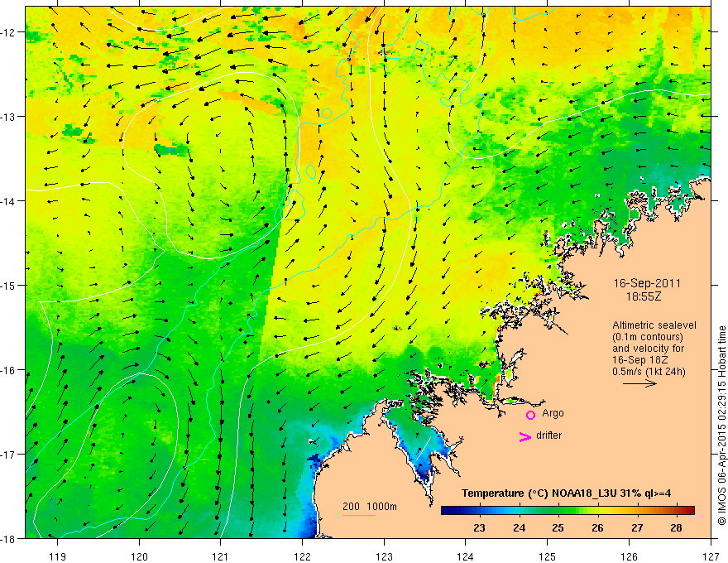
Task: Click the longitude axis label 120
Action: coord(139,556)
